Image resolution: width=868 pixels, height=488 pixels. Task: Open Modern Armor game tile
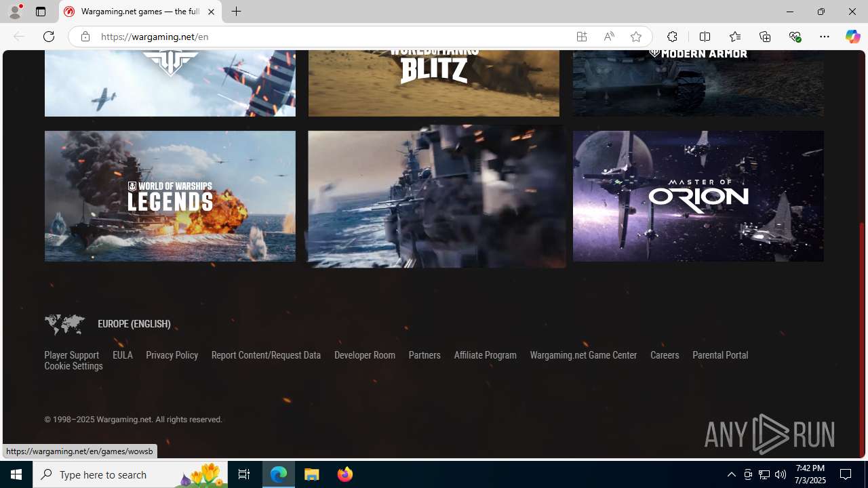[x=698, y=83]
